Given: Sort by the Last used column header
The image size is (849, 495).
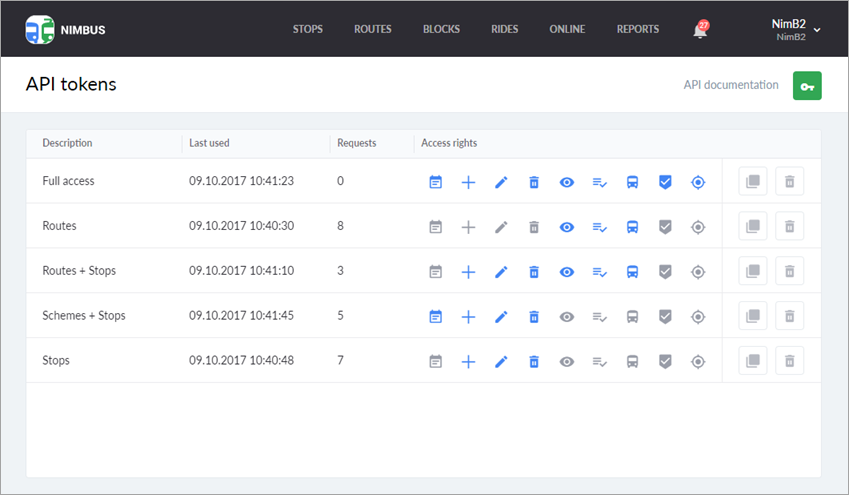Looking at the screenshot, I should tap(209, 143).
